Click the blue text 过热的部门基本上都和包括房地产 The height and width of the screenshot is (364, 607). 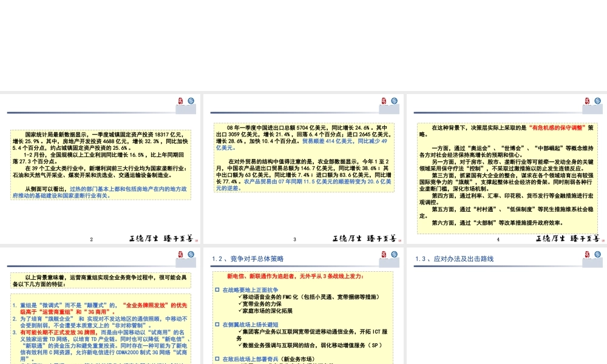tap(100, 192)
